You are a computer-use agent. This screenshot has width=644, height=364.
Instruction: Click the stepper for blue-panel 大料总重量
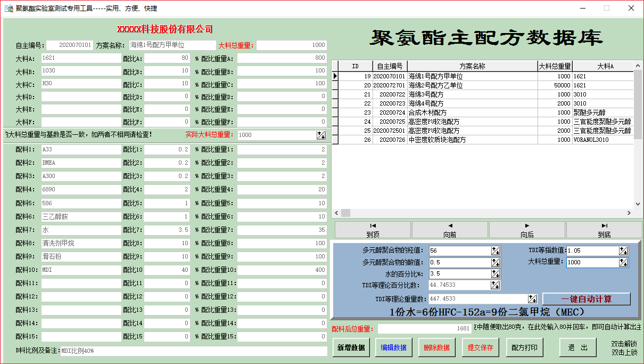(x=624, y=262)
